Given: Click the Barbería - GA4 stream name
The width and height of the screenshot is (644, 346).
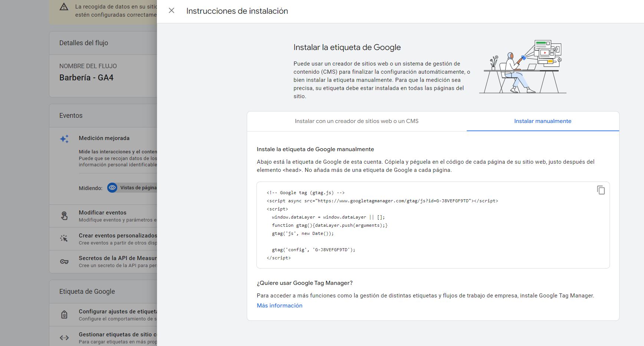Looking at the screenshot, I should [86, 78].
